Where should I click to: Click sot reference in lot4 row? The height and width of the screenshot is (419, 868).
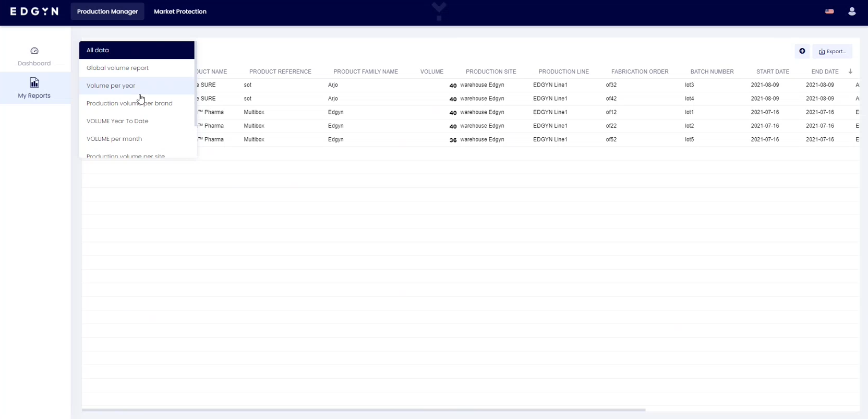tap(248, 98)
